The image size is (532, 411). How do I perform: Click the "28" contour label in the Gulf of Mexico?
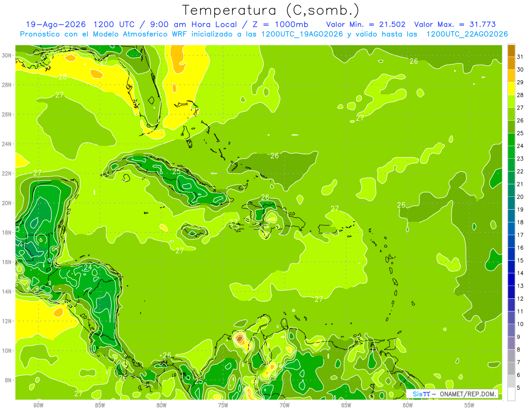coord(63,77)
